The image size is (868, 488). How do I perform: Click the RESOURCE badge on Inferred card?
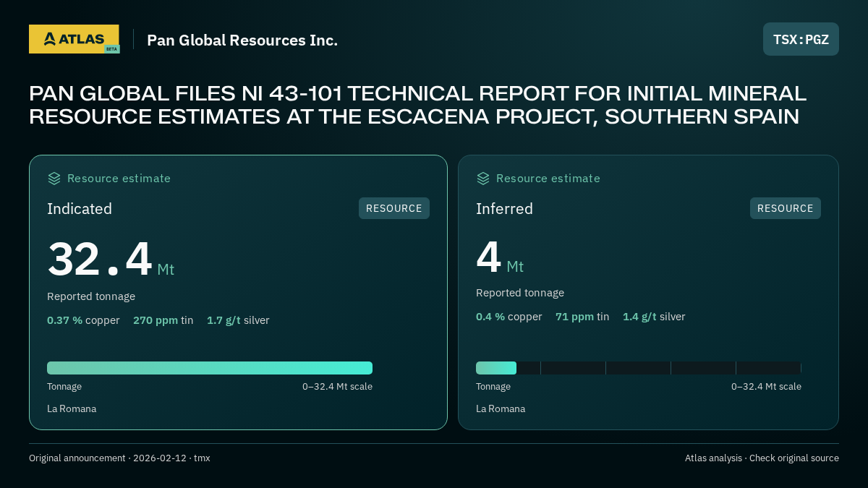point(786,208)
